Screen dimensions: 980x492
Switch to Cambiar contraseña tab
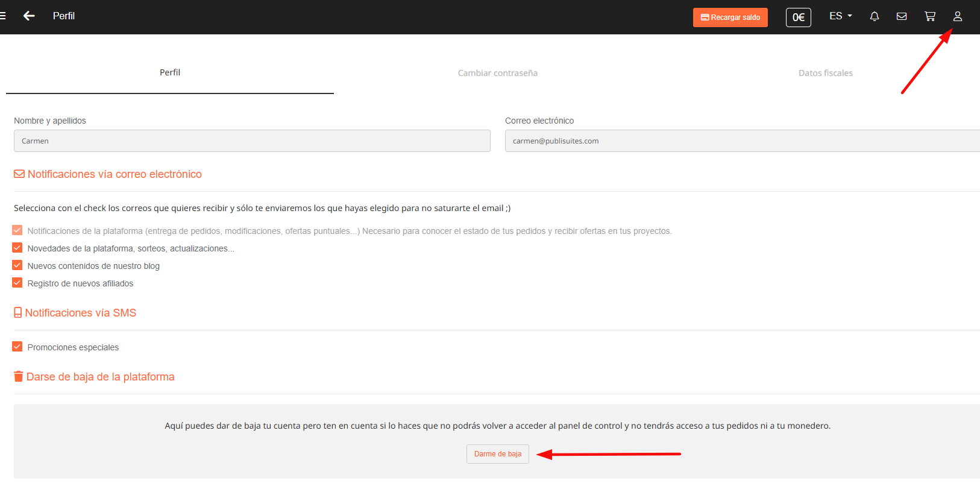497,73
